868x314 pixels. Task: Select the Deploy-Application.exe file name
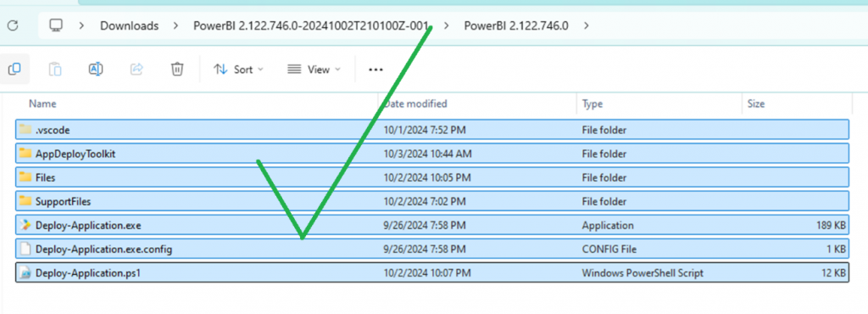88,225
